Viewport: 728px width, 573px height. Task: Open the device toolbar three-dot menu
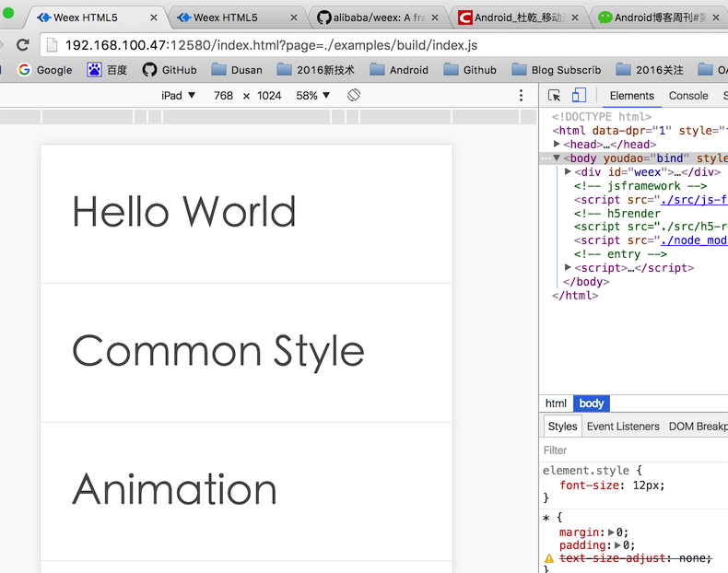click(x=521, y=96)
